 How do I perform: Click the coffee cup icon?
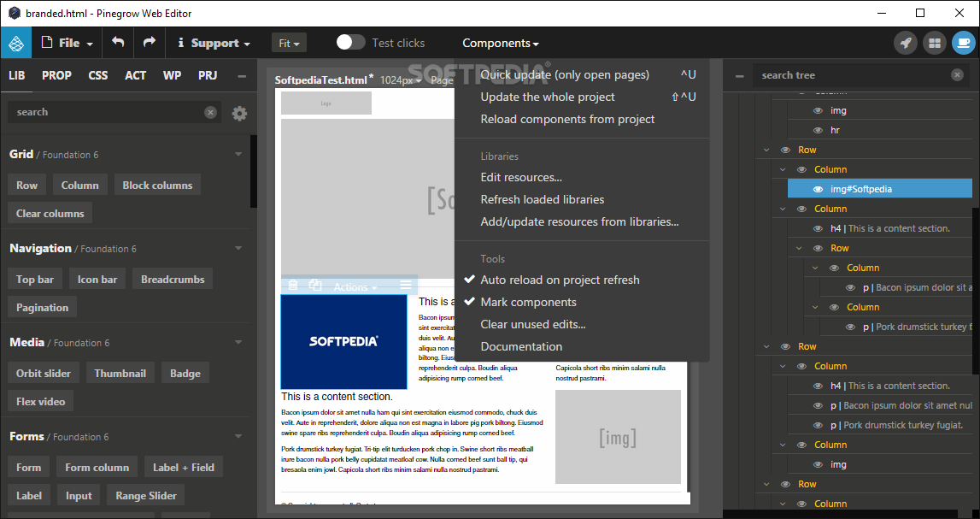(963, 43)
